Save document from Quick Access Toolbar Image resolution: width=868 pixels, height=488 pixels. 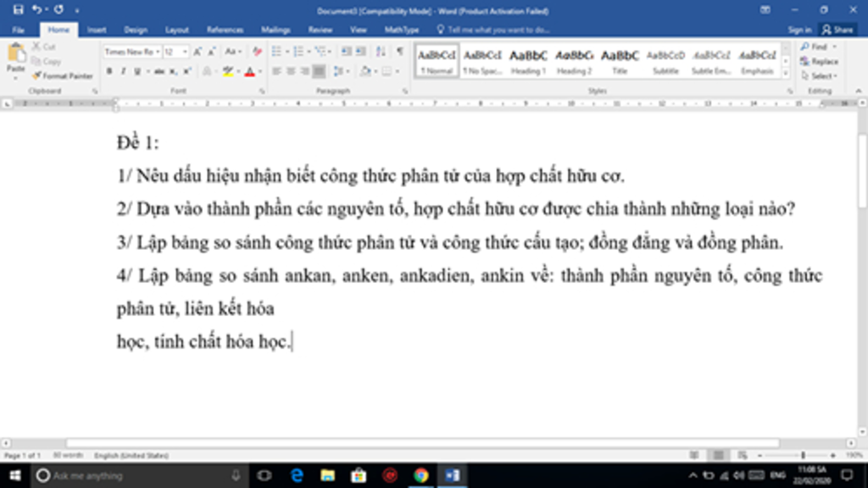click(x=19, y=10)
